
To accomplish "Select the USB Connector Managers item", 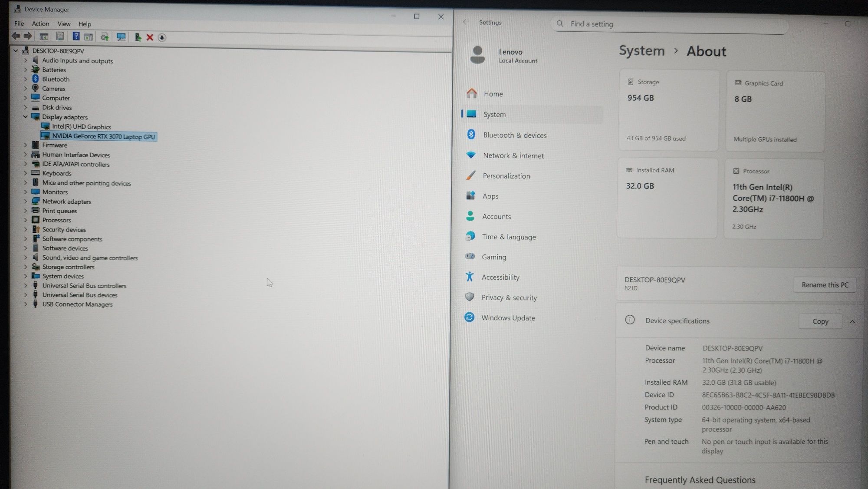I will tap(77, 304).
